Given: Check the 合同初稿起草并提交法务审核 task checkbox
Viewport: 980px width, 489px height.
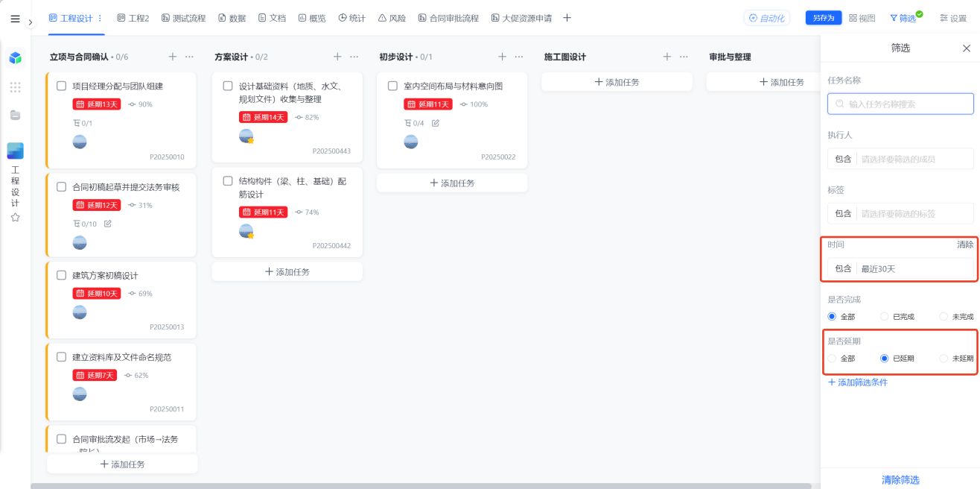Looking at the screenshot, I should [62, 187].
